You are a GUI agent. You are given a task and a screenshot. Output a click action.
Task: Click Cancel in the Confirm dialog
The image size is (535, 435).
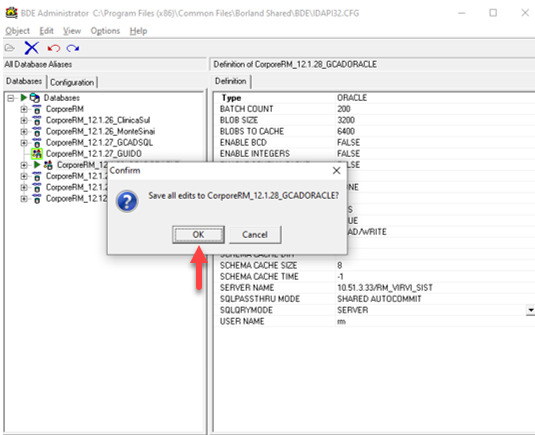pos(255,235)
